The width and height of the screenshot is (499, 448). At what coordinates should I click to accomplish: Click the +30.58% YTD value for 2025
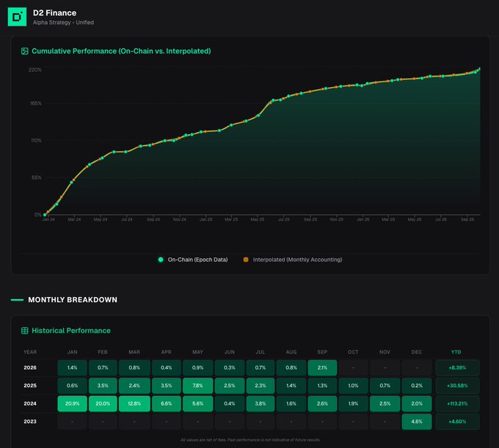pos(457,386)
